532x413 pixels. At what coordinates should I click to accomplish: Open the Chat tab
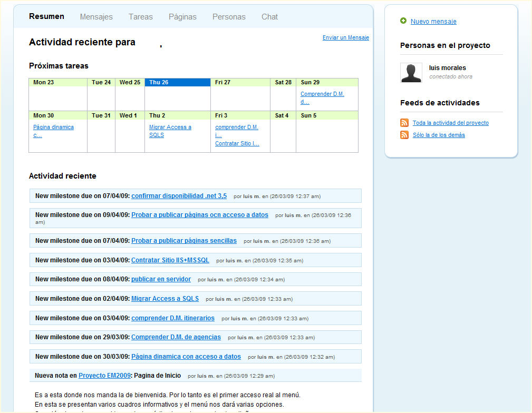pyautogui.click(x=269, y=17)
